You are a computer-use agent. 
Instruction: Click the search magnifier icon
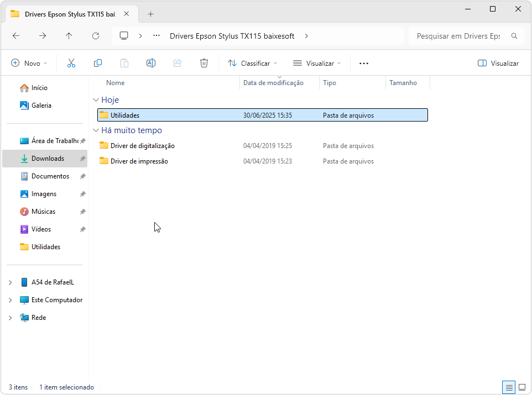point(514,36)
